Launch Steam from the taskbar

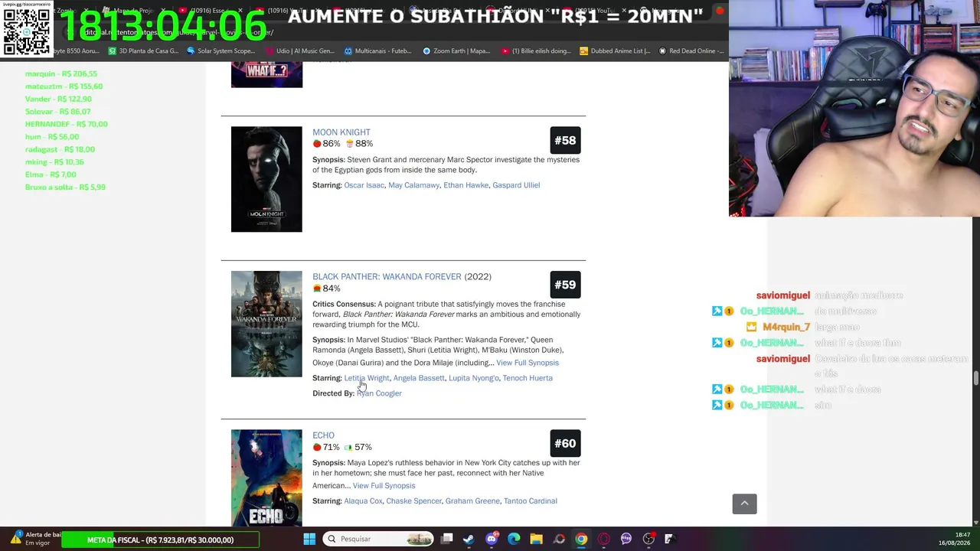[469, 539]
